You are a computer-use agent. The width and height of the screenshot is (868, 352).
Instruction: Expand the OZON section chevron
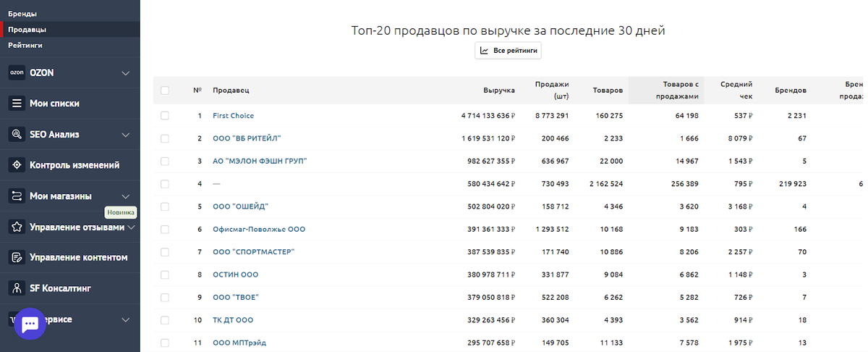pos(126,73)
